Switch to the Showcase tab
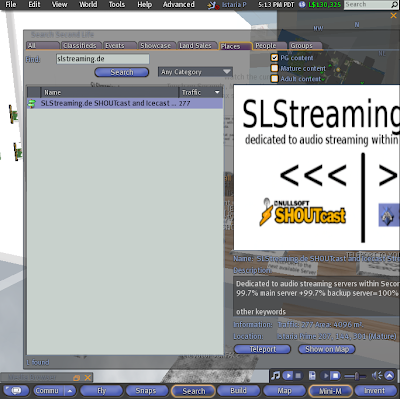Viewport: 400px width, 399px height. pyautogui.click(x=157, y=46)
